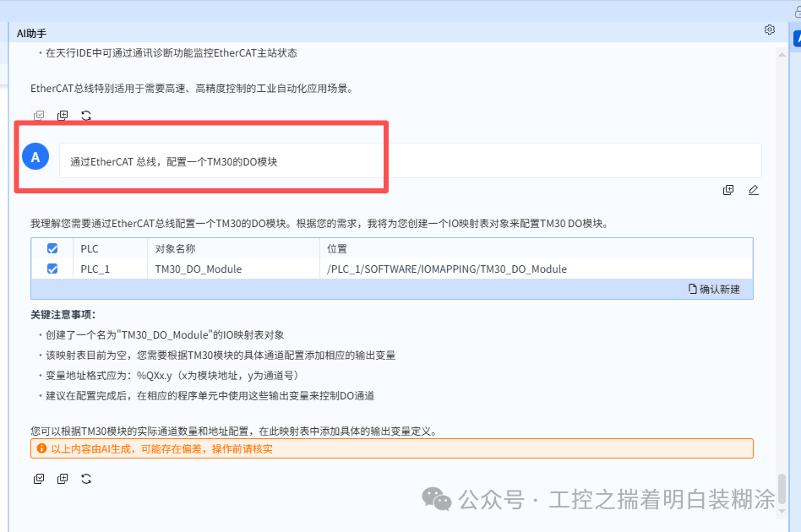Screen dimensions: 801x532
Task: Copy the TM30 reply using bottom copy icon
Action: pos(63,479)
